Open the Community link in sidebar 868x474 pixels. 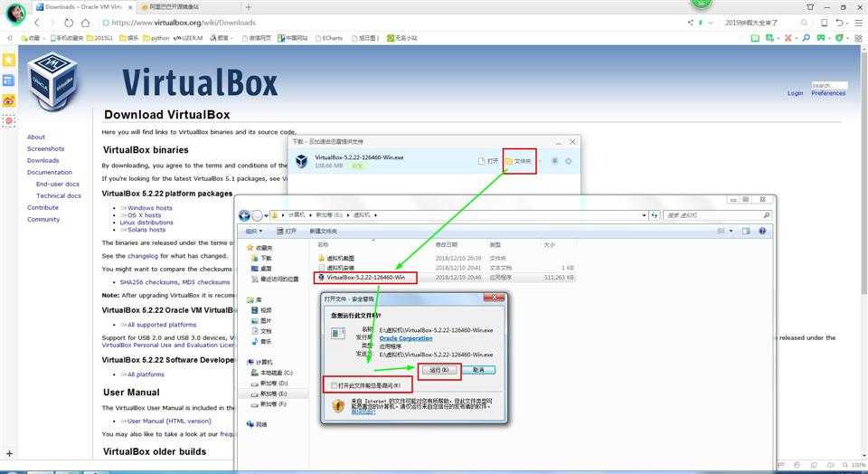pyautogui.click(x=43, y=219)
